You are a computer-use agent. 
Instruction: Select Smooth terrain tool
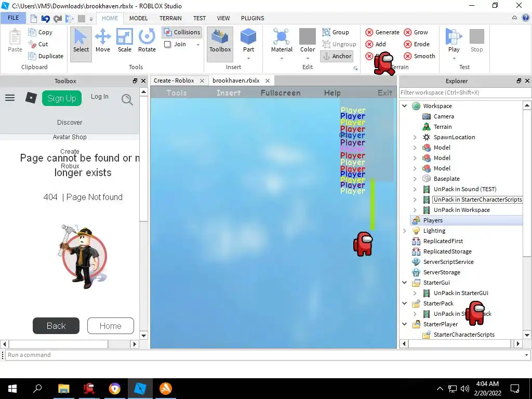point(419,56)
